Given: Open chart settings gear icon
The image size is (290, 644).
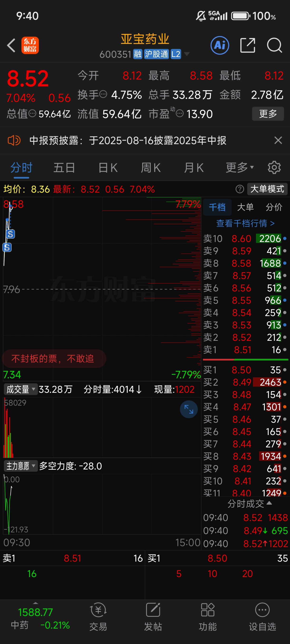Looking at the screenshot, I should tap(274, 167).
